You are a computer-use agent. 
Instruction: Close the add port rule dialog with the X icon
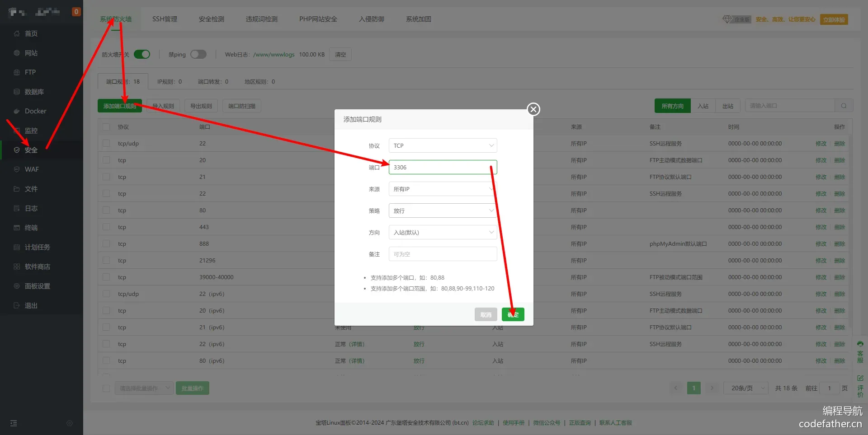533,109
